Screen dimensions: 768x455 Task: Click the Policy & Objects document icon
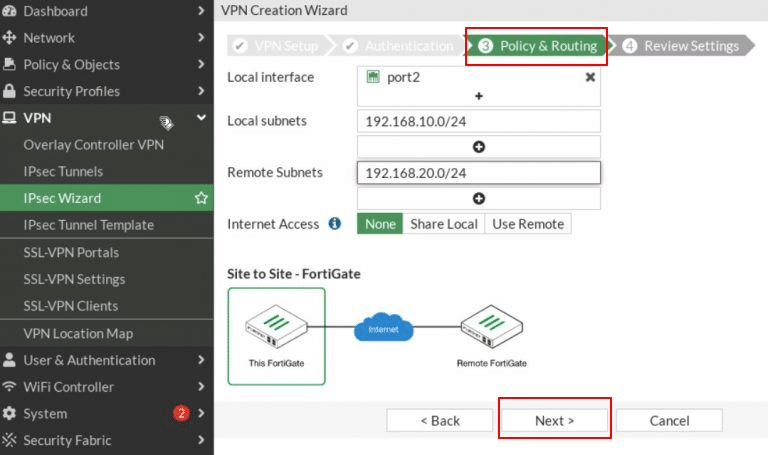[x=9, y=64]
